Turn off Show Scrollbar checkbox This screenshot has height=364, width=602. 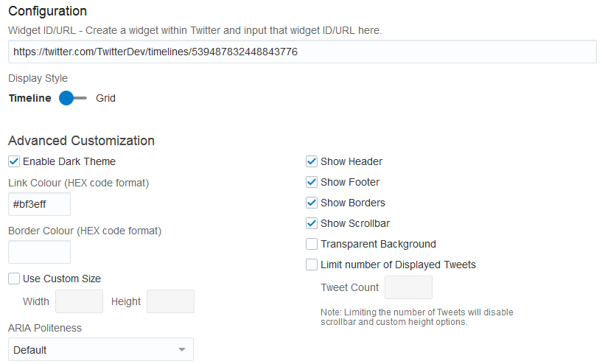click(312, 223)
